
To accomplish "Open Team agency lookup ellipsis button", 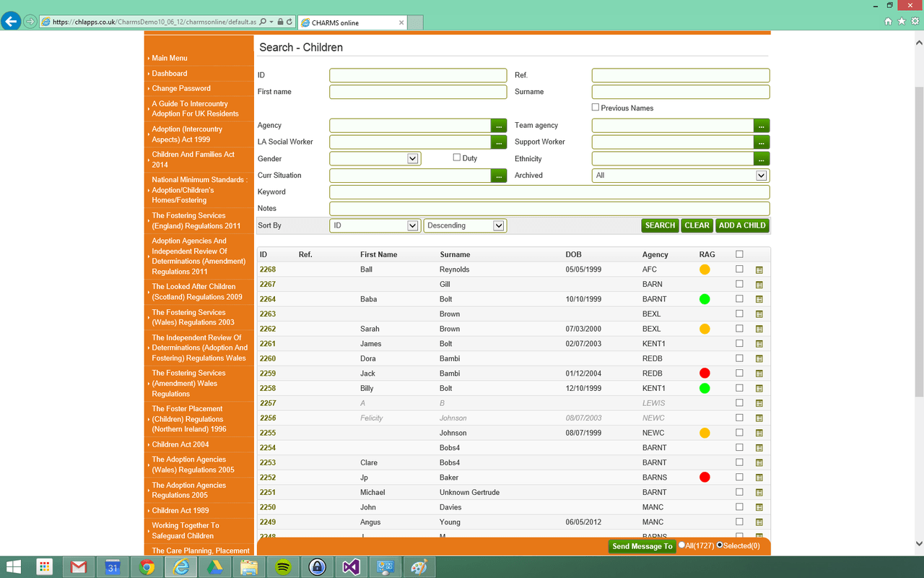I will click(x=762, y=126).
